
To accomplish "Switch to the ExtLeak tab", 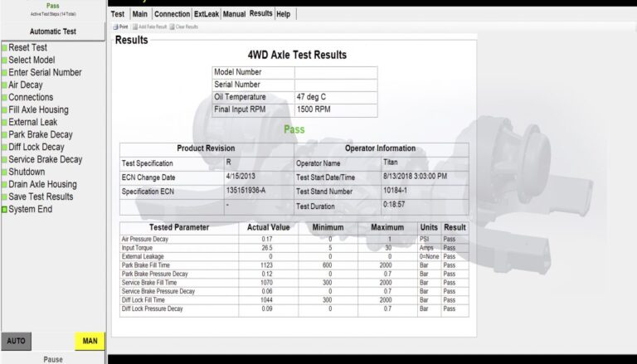I will [x=207, y=14].
